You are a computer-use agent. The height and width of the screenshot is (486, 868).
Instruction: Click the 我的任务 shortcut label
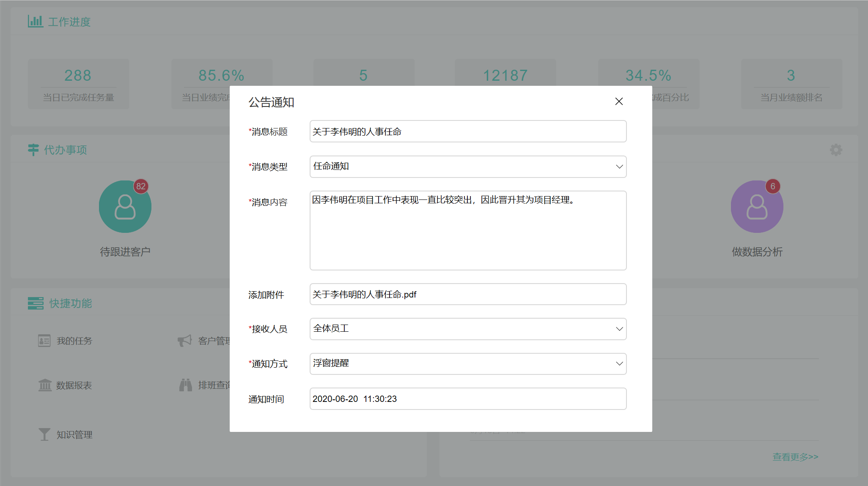tap(74, 341)
